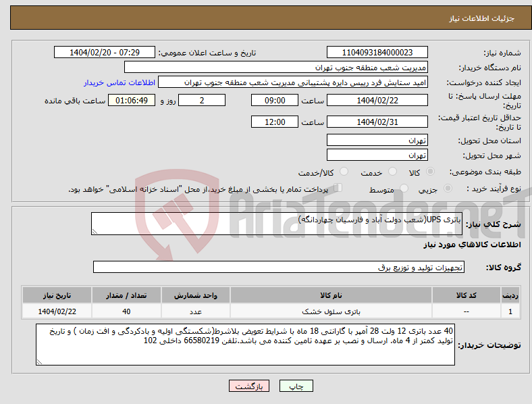
Task: Click the resize handle of description textarea
Action: [x=95, y=232]
